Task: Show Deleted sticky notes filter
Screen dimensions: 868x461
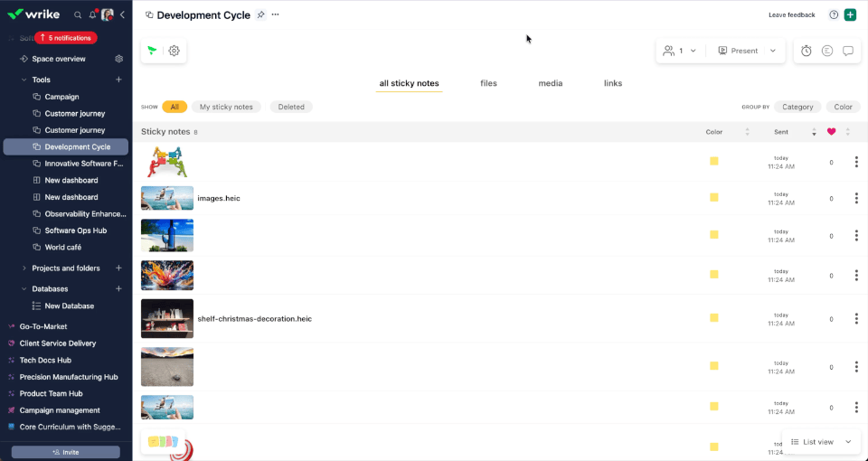Action: click(291, 107)
